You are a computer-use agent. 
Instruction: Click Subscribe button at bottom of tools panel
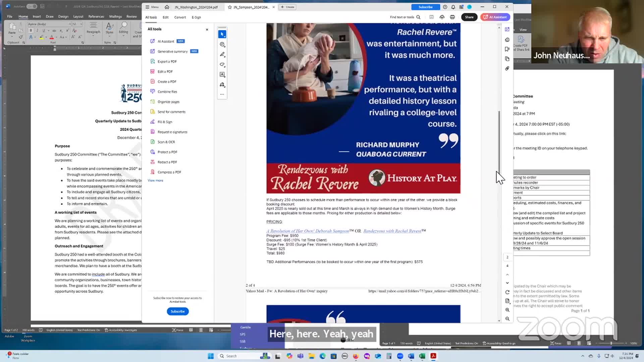(x=178, y=311)
